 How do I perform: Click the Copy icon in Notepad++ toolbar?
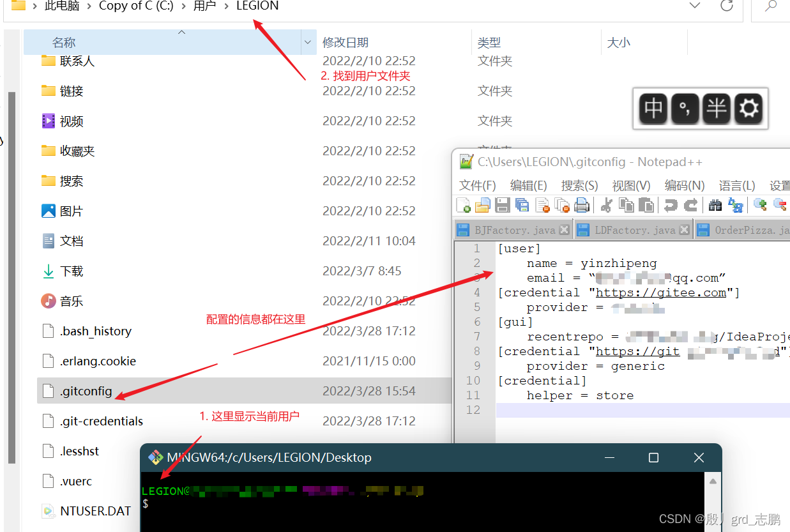(x=627, y=205)
